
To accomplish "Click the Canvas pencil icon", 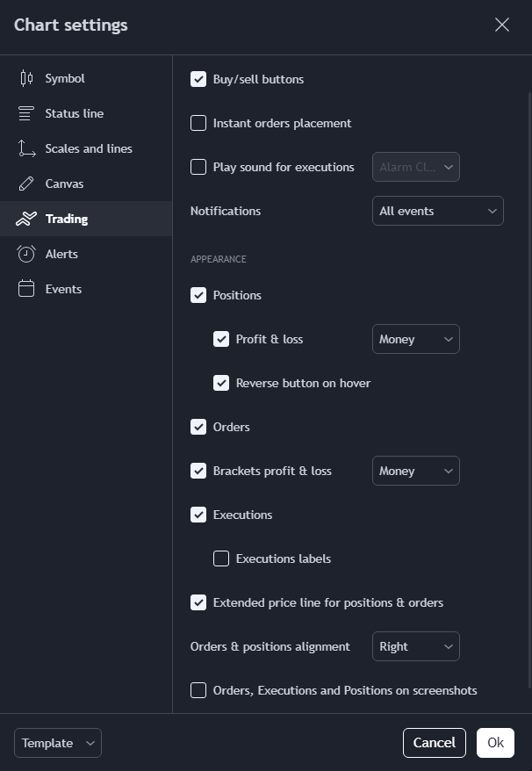I will [x=26, y=184].
